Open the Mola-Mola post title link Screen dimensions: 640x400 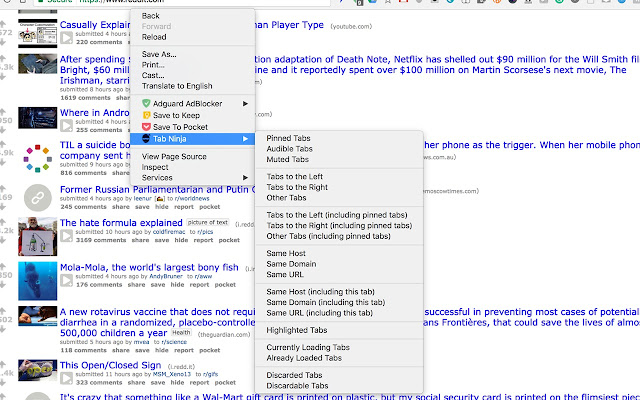point(149,267)
